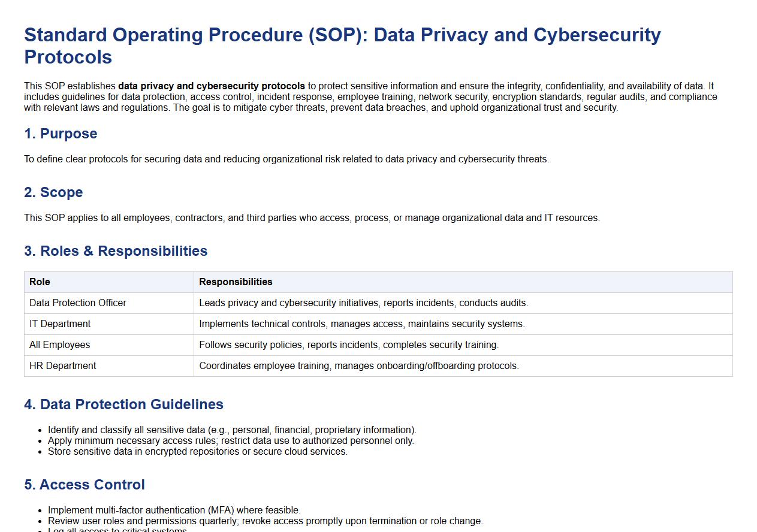Select the Purpose paragraph about securing data
This screenshot has width=757, height=532.
(x=286, y=159)
